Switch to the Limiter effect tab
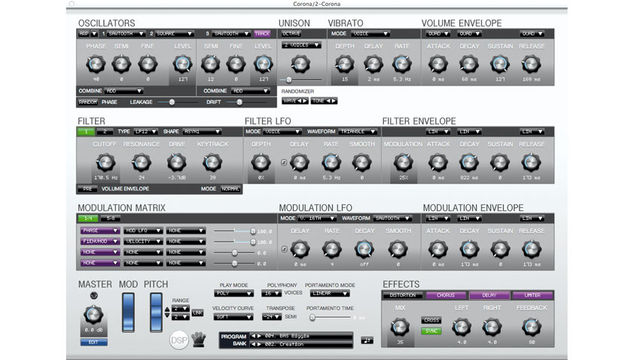 532,295
